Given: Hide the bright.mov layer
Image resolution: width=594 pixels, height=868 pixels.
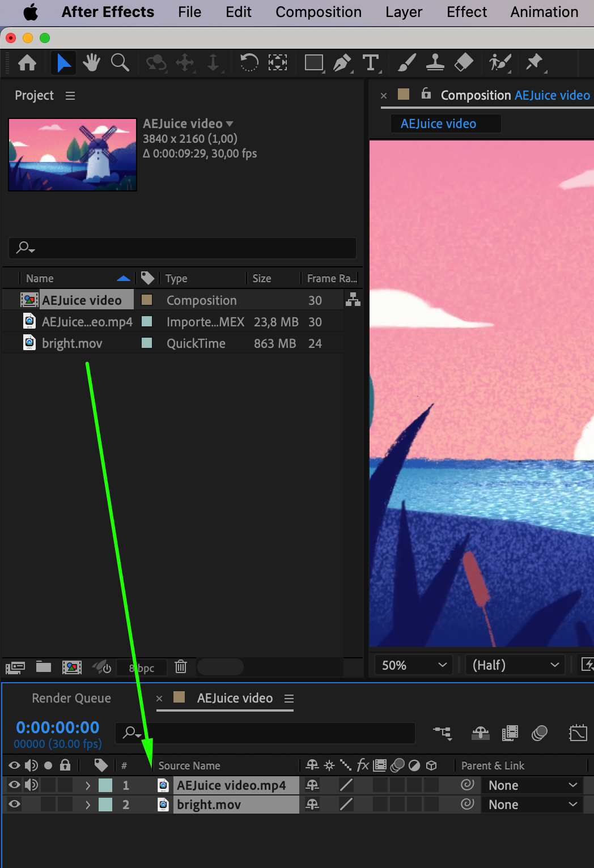Looking at the screenshot, I should pyautogui.click(x=15, y=804).
